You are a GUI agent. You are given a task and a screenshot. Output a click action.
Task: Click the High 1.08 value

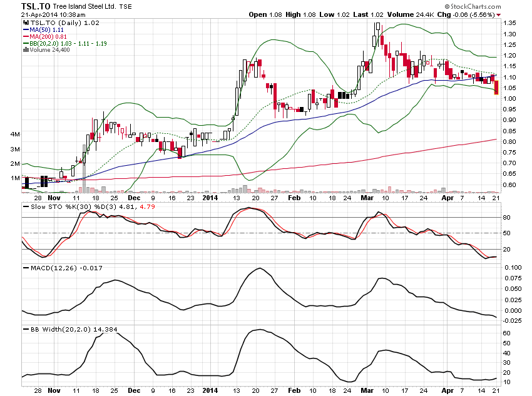click(x=300, y=15)
